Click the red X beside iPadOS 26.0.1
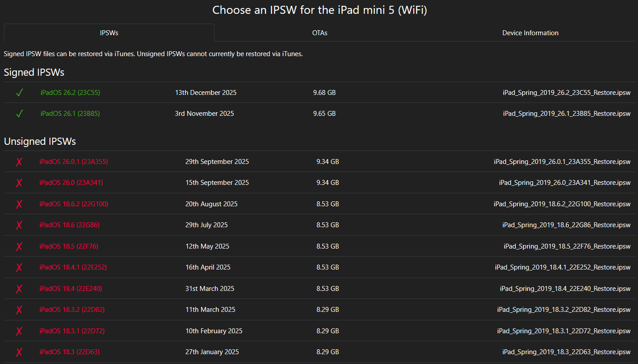Viewport: 638px width, 364px height. point(19,162)
